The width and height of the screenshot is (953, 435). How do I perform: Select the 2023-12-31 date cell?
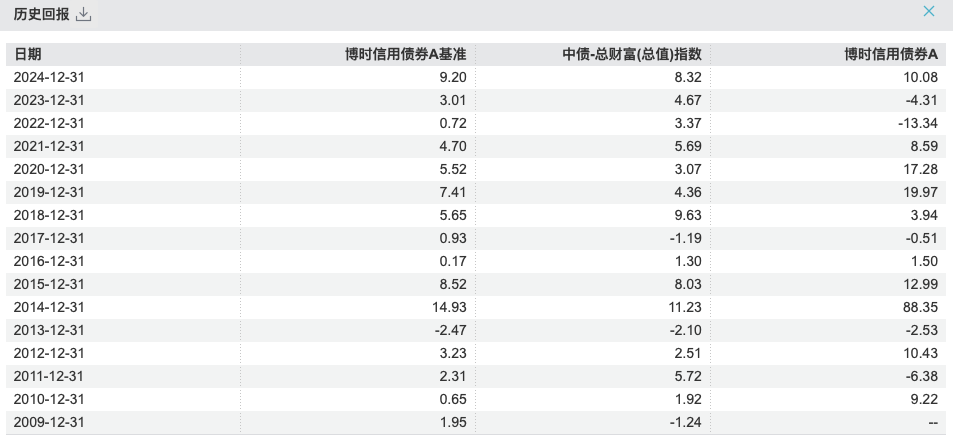(x=49, y=100)
